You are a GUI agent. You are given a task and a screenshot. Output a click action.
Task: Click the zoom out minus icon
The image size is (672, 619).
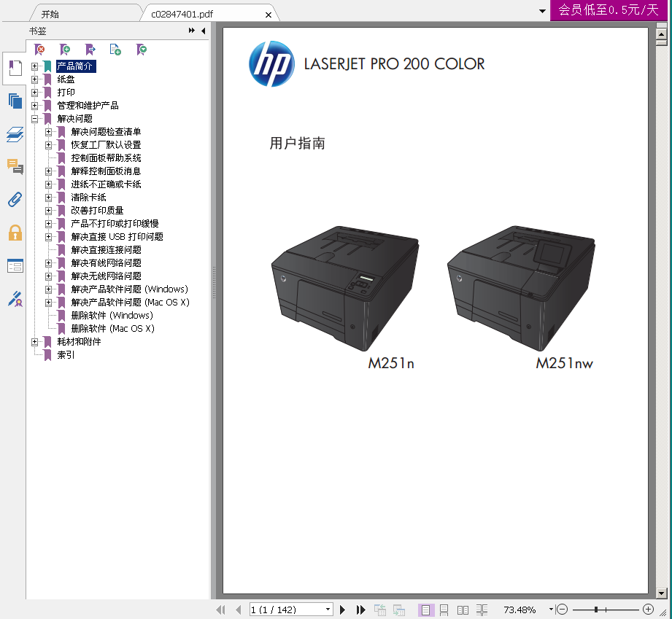tap(563, 609)
